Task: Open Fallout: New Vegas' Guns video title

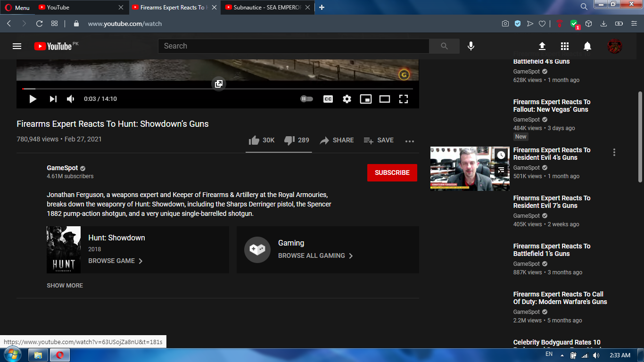Action: coord(552,106)
